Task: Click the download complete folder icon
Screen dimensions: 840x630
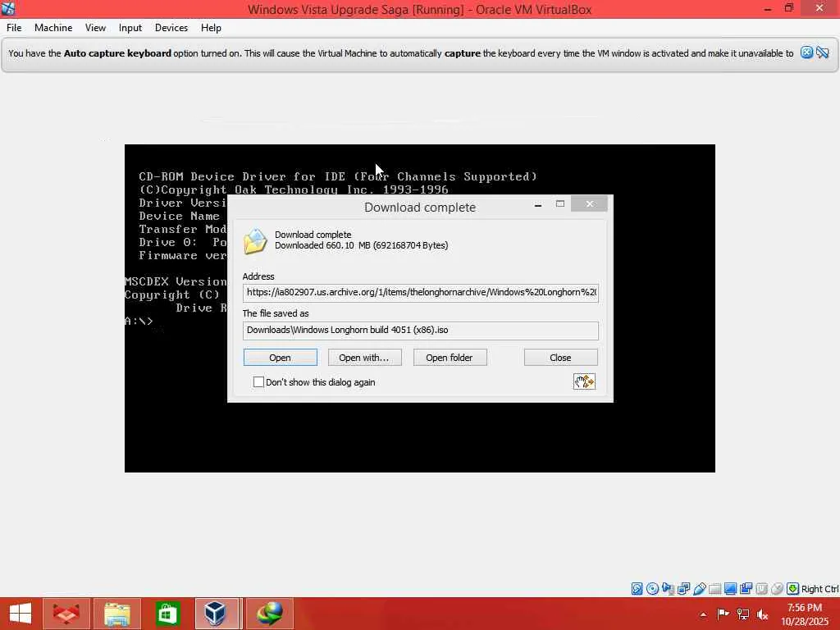Action: point(255,241)
